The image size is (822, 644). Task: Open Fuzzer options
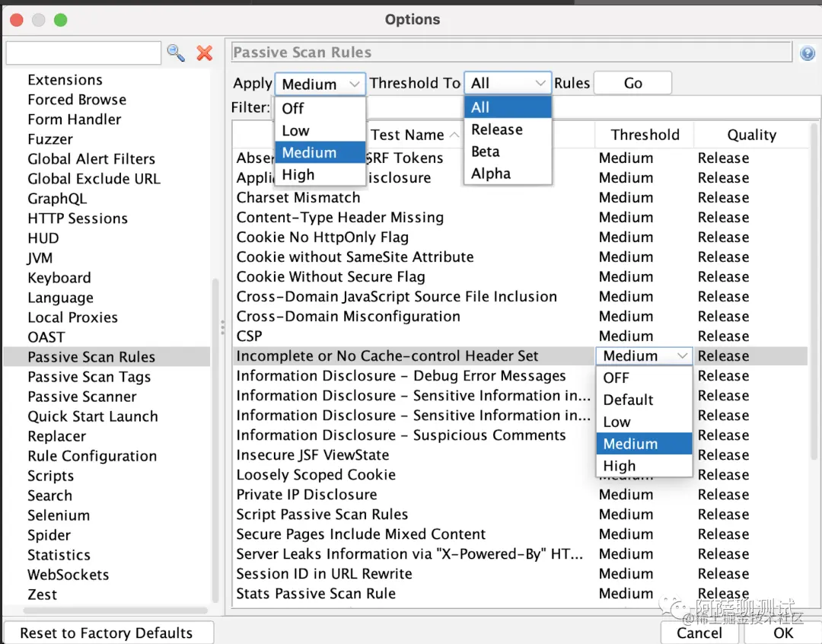click(x=50, y=139)
